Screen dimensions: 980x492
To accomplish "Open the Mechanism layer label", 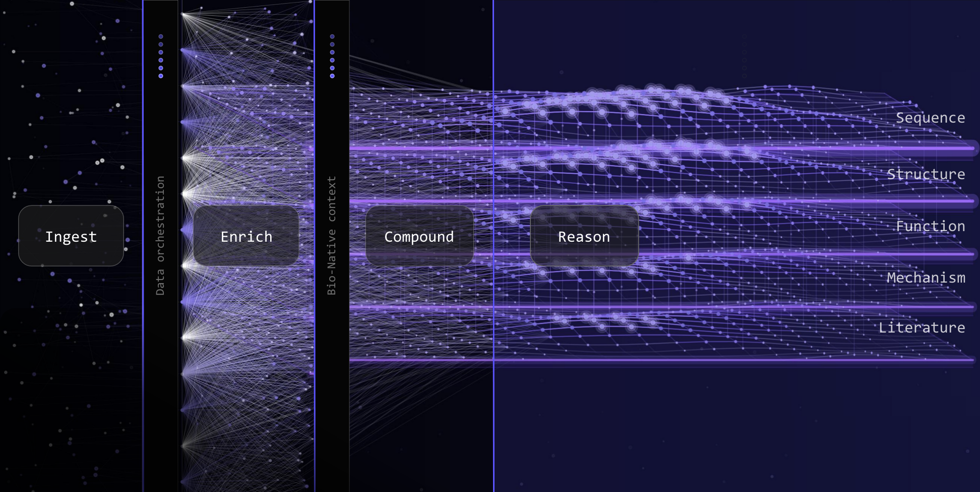I will (x=926, y=278).
